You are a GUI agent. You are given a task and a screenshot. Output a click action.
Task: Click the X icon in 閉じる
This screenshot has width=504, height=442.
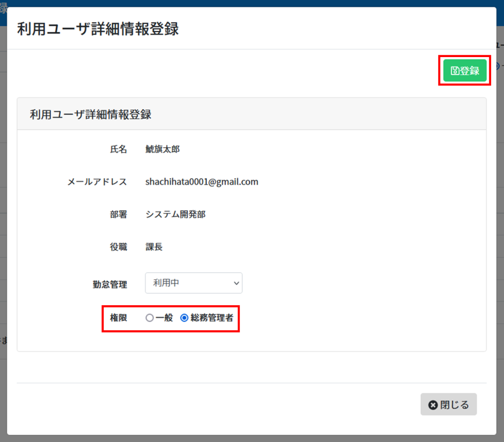pyautogui.click(x=433, y=405)
